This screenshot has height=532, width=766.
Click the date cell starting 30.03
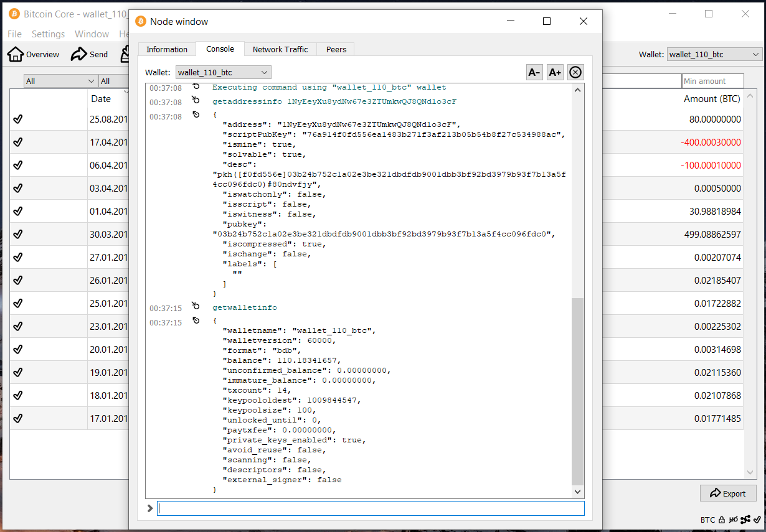[x=108, y=235]
